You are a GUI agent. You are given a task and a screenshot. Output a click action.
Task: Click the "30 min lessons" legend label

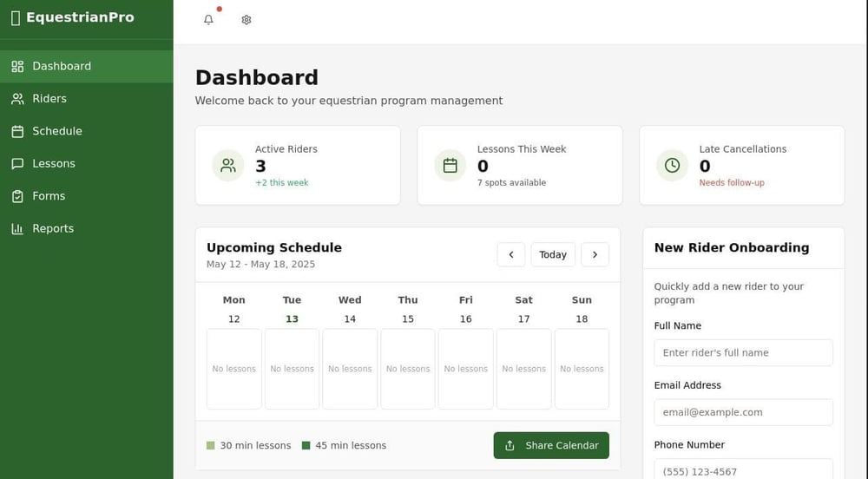click(x=255, y=445)
